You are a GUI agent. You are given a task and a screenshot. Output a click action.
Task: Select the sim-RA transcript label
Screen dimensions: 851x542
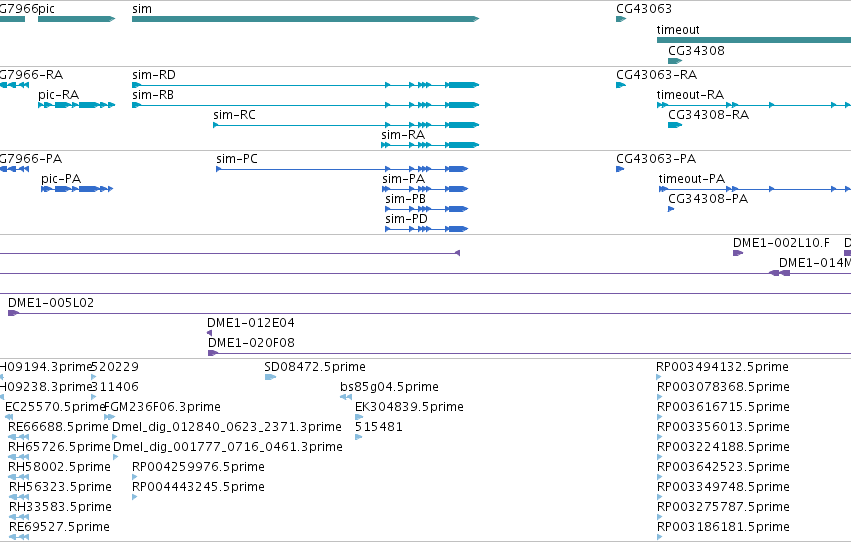(403, 135)
